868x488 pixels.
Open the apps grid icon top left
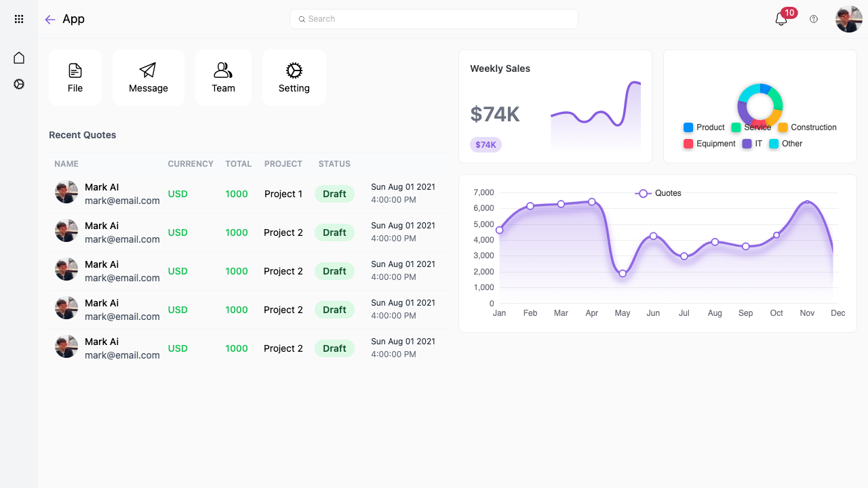19,19
